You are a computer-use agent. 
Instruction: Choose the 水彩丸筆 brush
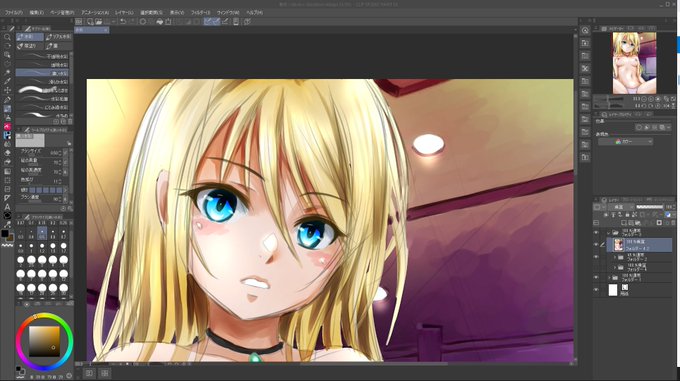click(x=42, y=98)
